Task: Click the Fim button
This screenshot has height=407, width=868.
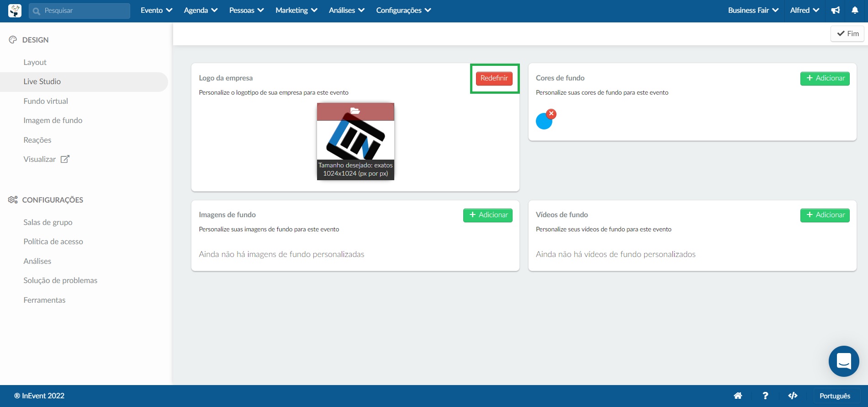Action: (847, 33)
